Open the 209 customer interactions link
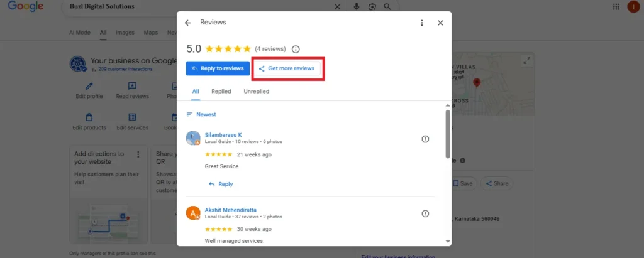 pos(125,69)
